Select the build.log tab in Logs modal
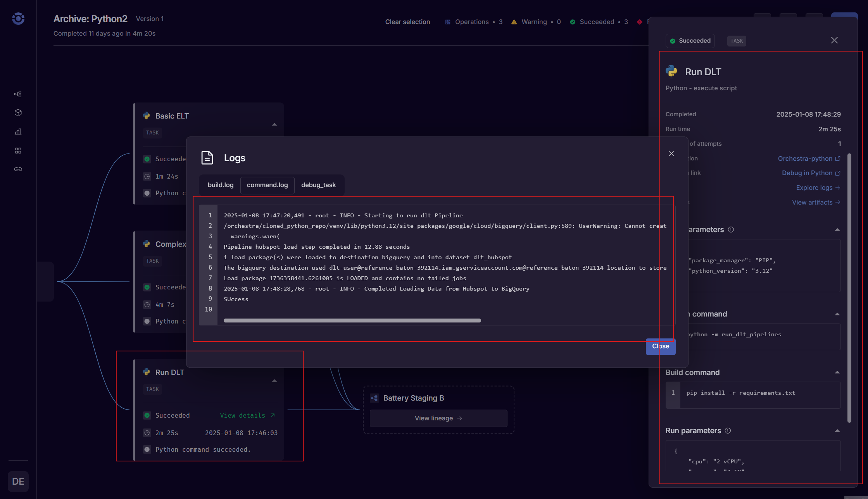The height and width of the screenshot is (499, 868). click(x=221, y=184)
